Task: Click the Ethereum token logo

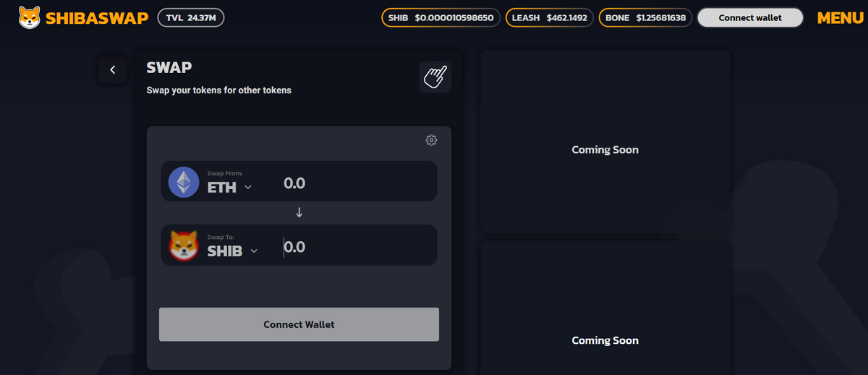Action: click(184, 182)
